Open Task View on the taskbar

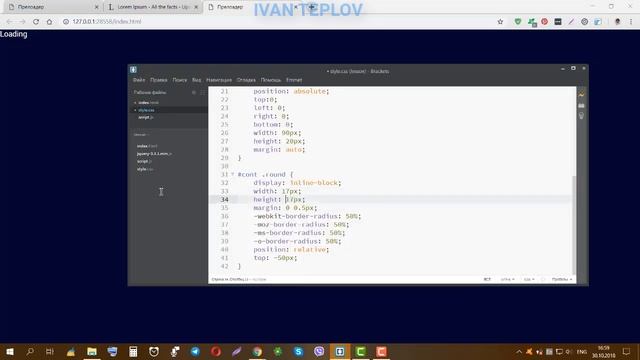click(x=50, y=351)
